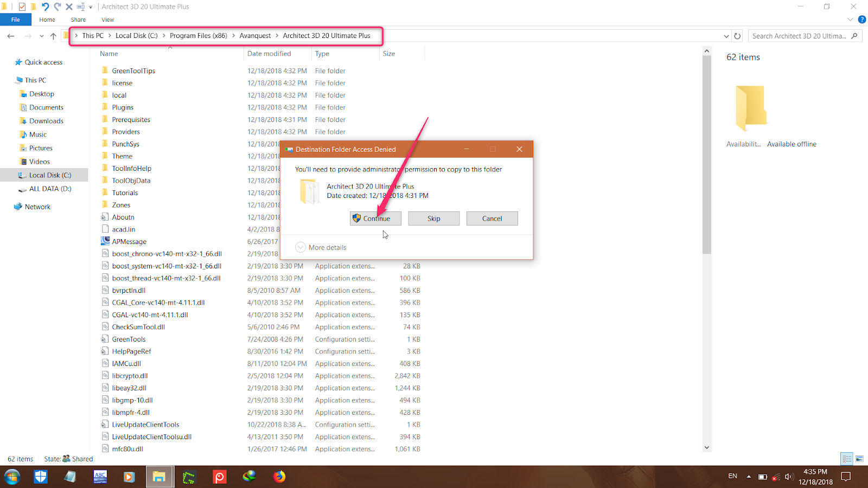This screenshot has height=488, width=868.
Task: Open the address bar history dropdown
Action: point(726,36)
